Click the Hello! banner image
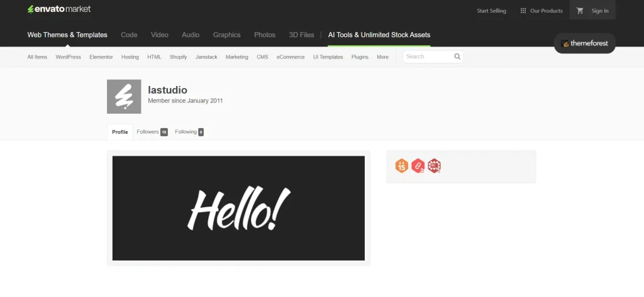 [x=238, y=208]
